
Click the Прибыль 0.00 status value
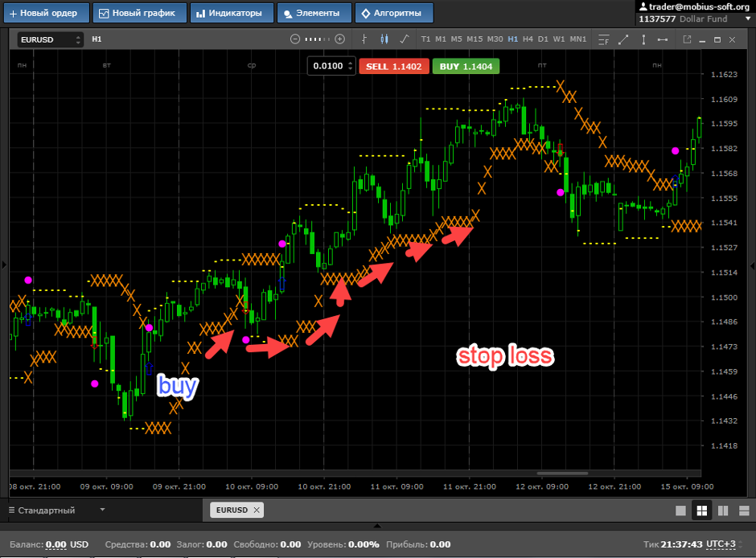point(440,544)
